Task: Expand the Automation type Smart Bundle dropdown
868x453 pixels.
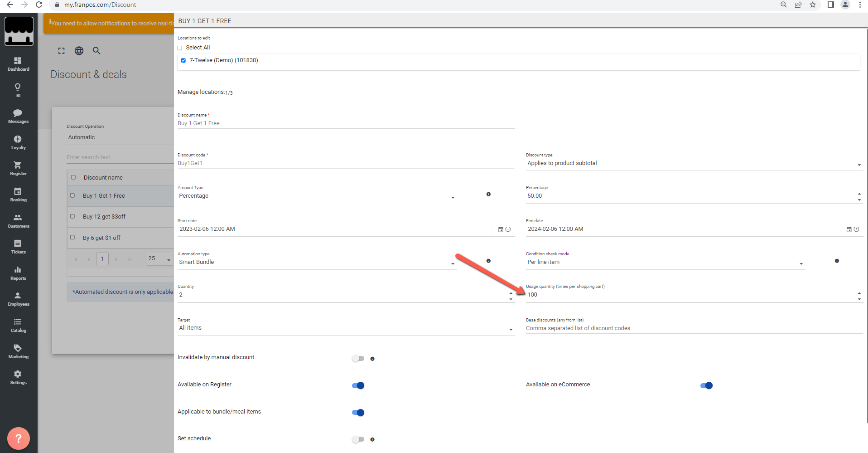Action: click(316, 263)
